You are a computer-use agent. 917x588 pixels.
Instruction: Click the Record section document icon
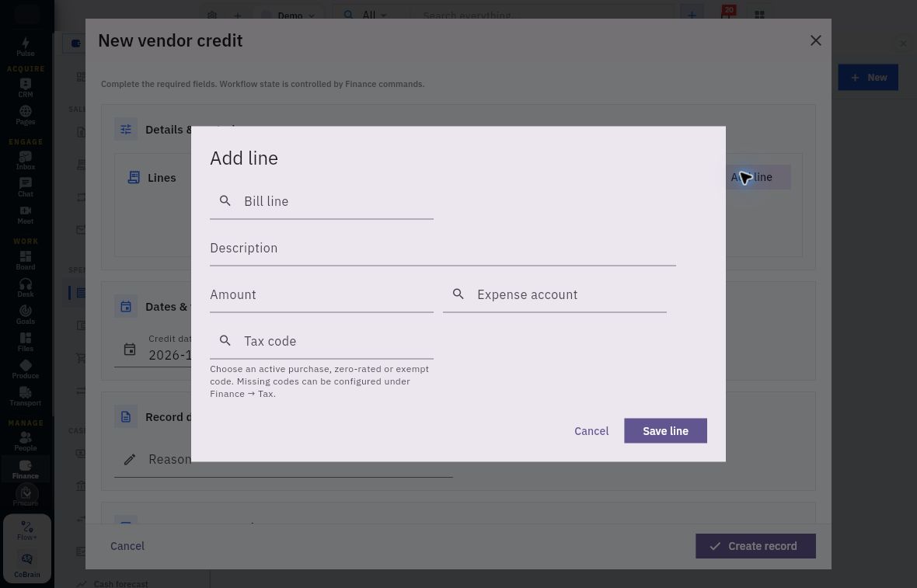click(x=126, y=417)
